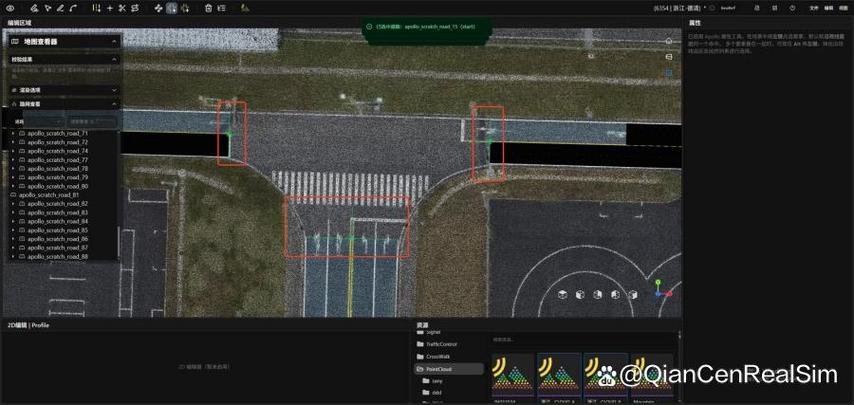The image size is (854, 405).
Task: Click the home view icon in viewport
Action: pyautogui.click(x=669, y=41)
